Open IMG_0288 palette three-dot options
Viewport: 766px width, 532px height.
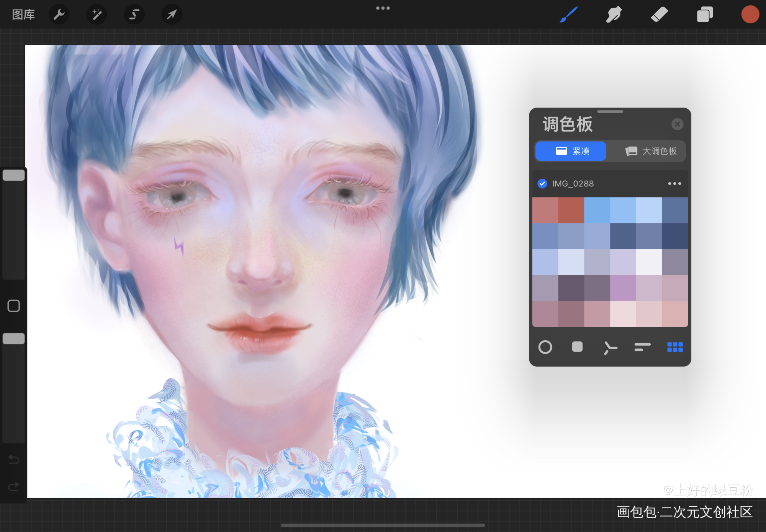point(674,184)
